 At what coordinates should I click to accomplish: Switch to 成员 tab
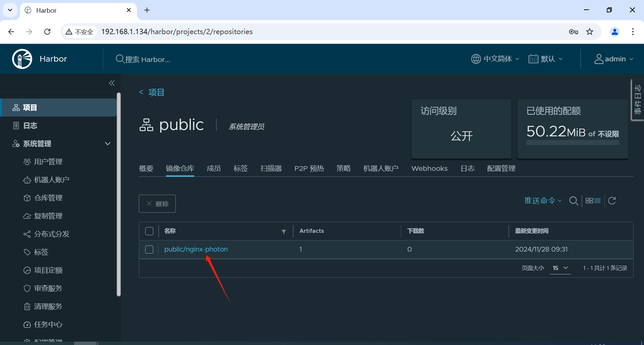click(214, 168)
